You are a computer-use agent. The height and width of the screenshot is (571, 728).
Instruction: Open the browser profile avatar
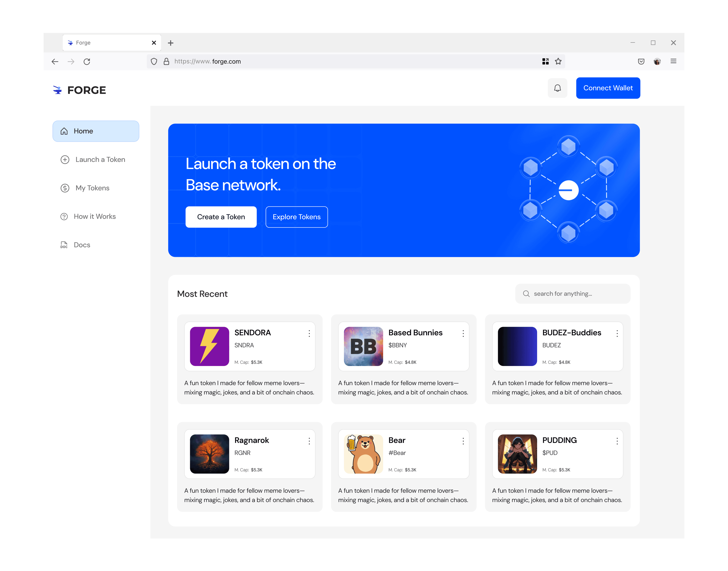click(657, 62)
